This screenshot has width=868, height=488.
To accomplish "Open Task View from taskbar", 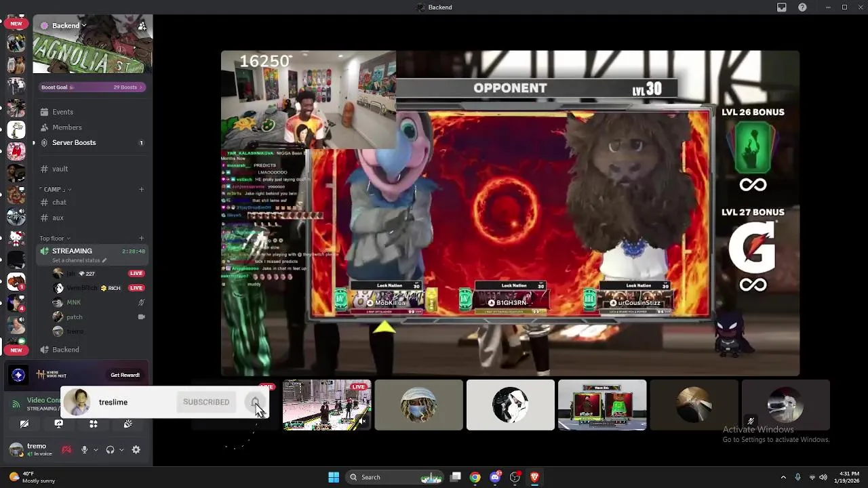I will click(456, 477).
